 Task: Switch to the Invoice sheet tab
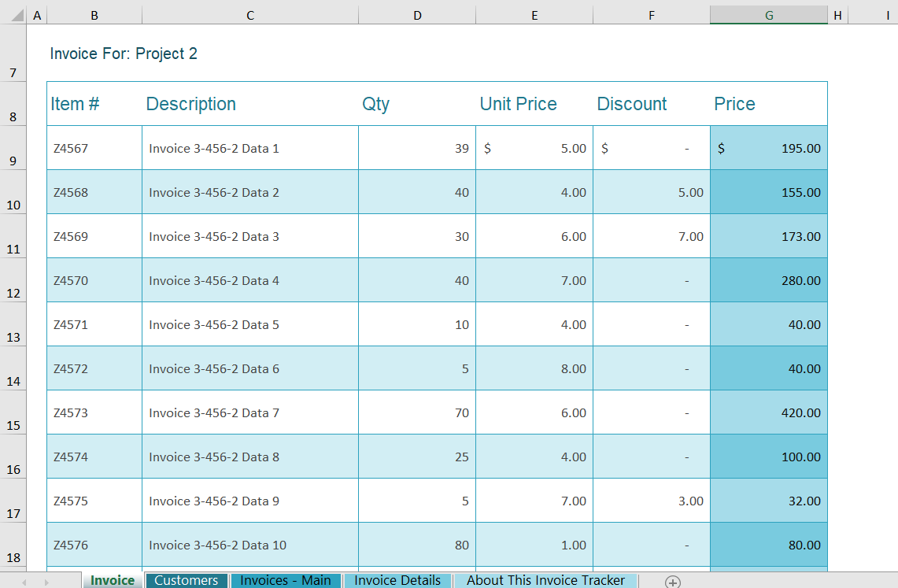point(112,580)
